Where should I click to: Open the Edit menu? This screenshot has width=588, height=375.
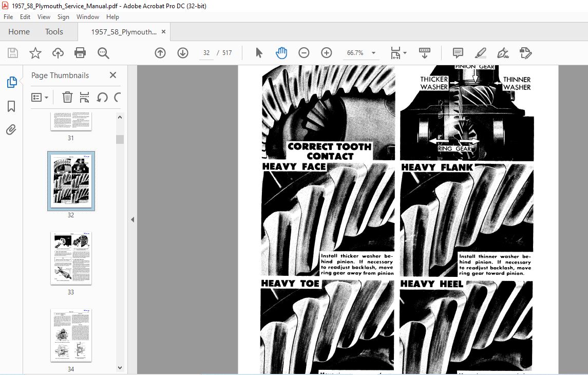25,17
